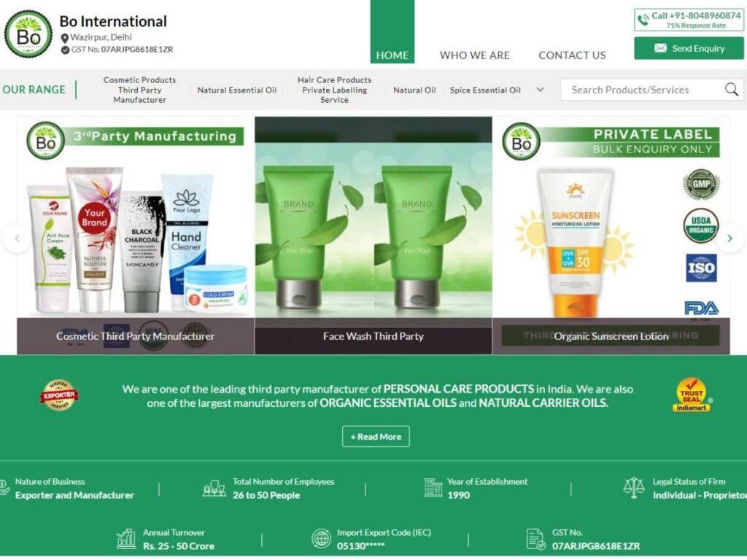Click the Year of Establishment building icon
The image size is (747, 560).
click(x=433, y=488)
